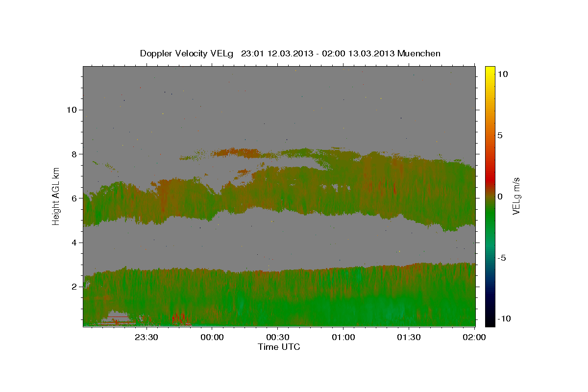Click the height tick label 10

click(x=72, y=110)
